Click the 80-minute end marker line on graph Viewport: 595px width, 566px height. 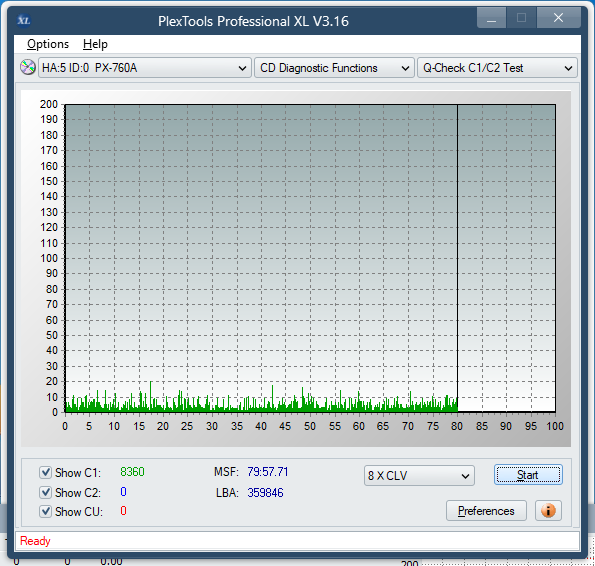pyautogui.click(x=457, y=258)
